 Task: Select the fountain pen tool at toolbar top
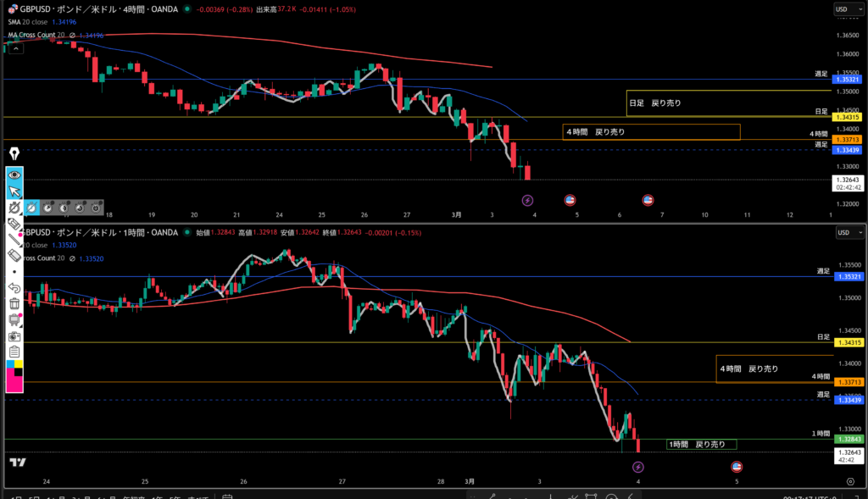[x=14, y=153]
